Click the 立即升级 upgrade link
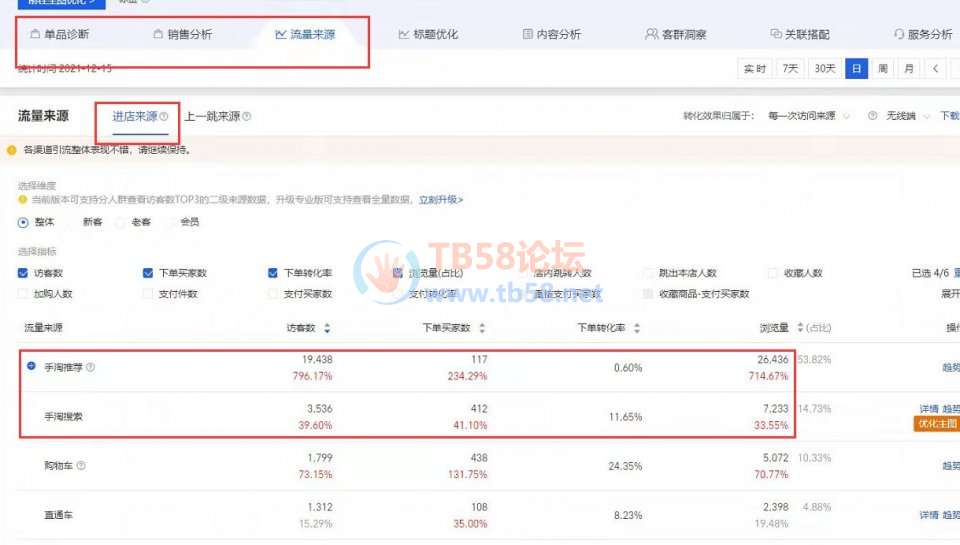Image resolution: width=960 pixels, height=545 pixels. coord(440,200)
